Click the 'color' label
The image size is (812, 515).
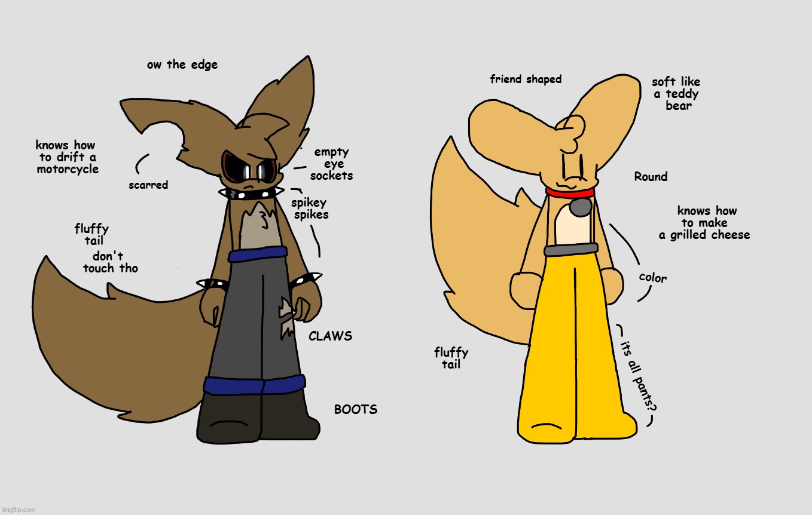coord(653,278)
